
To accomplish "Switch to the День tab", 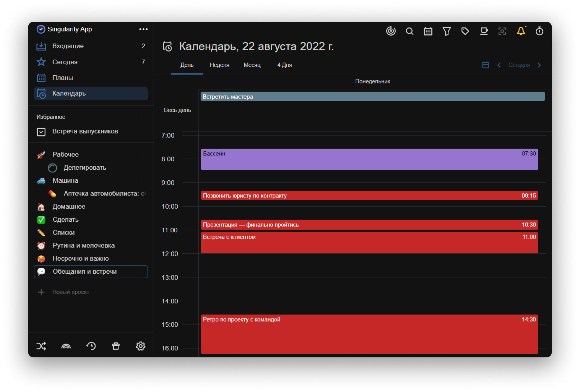I will tap(187, 65).
